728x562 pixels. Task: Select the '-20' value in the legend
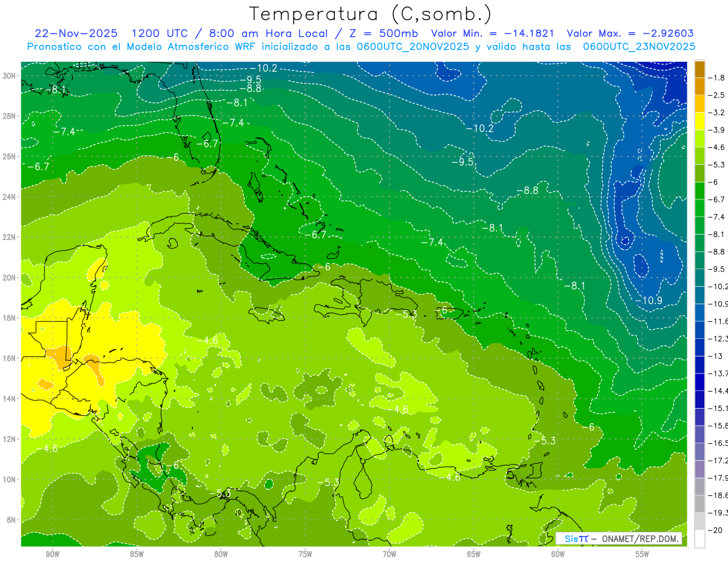point(715,530)
